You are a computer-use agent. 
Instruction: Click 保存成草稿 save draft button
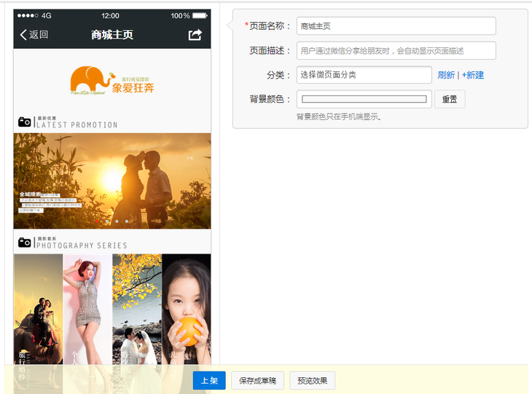coord(257,380)
